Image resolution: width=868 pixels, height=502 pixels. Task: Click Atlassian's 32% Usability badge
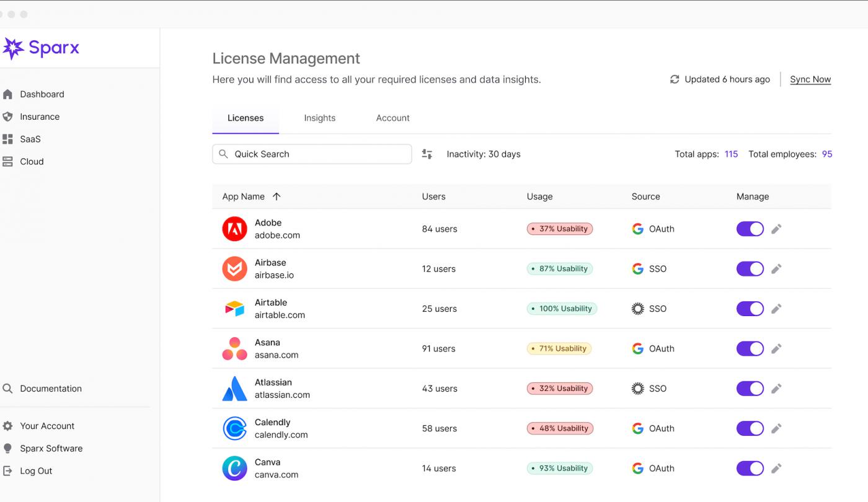point(560,389)
